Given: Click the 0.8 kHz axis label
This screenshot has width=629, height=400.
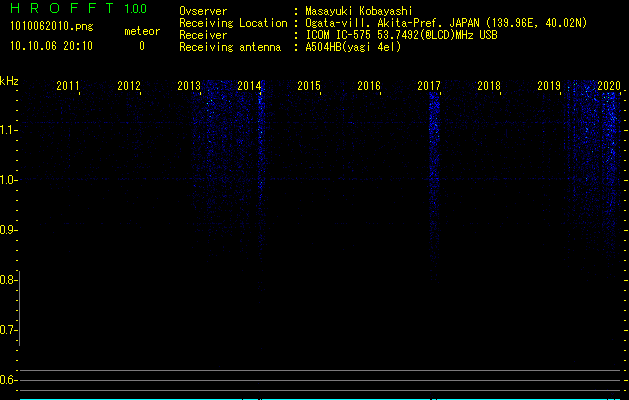Looking at the screenshot, I should point(8,280).
